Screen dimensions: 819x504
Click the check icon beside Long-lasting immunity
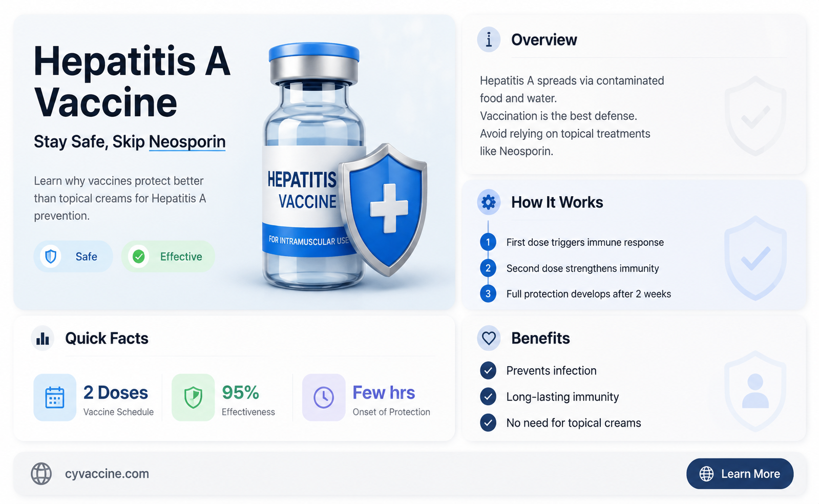(x=488, y=396)
